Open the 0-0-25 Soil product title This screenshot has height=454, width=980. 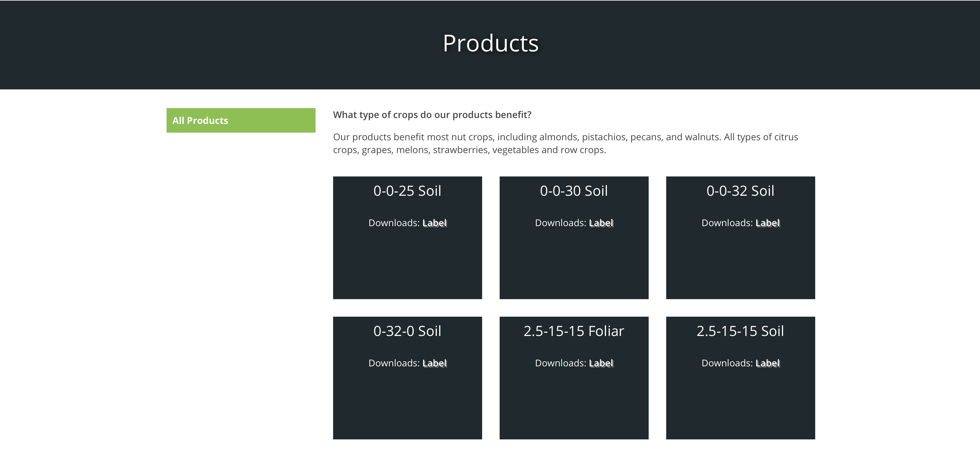[x=407, y=191]
